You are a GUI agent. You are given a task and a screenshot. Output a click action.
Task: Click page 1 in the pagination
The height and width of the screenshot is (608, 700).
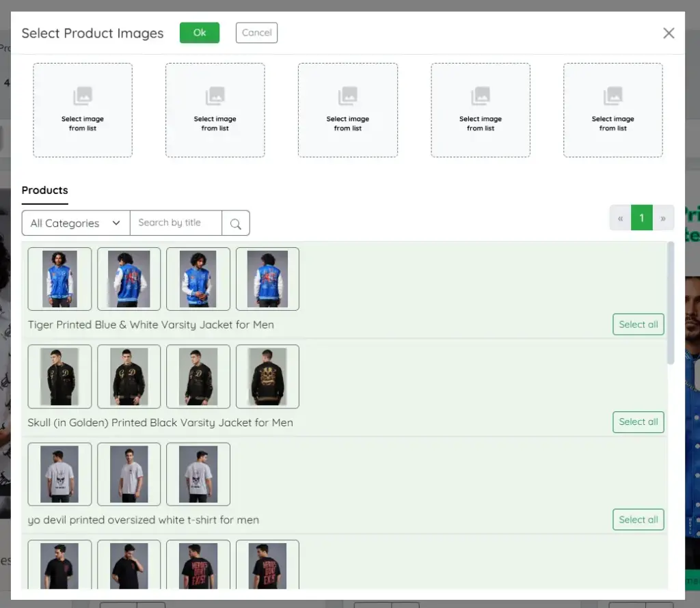point(641,217)
